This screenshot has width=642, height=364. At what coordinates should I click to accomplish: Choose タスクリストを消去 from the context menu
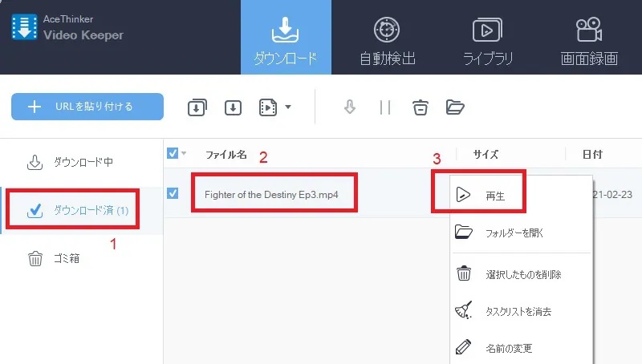[x=521, y=311]
